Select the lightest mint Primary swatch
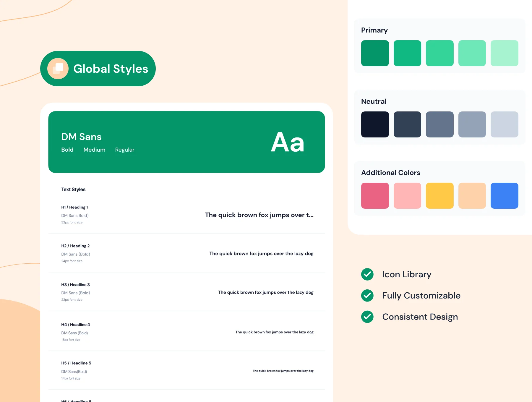This screenshot has width=532, height=402. 505,53
